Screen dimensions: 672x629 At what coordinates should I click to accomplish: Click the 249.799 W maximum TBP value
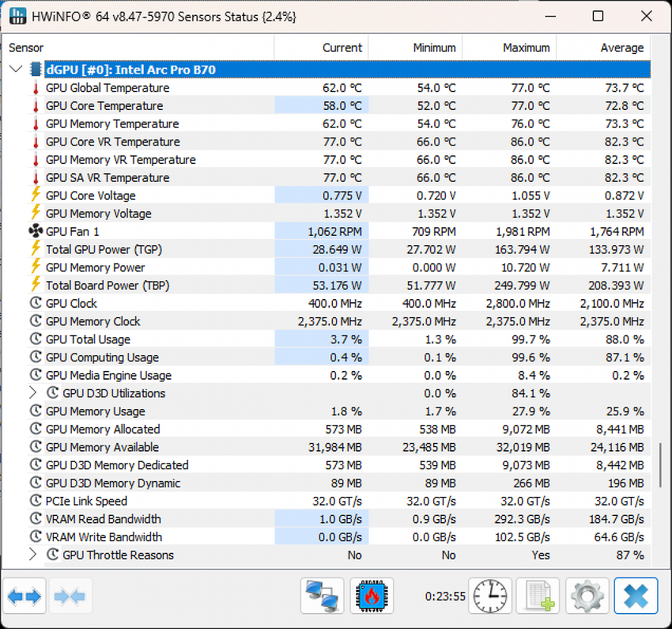522,286
